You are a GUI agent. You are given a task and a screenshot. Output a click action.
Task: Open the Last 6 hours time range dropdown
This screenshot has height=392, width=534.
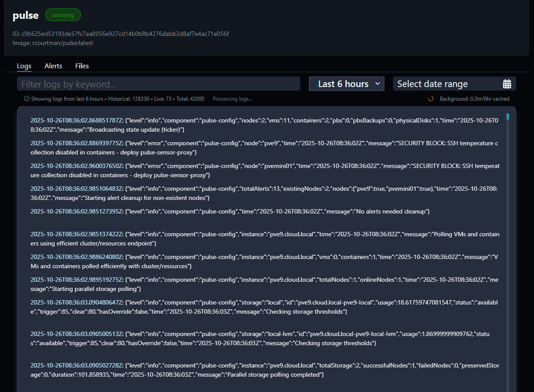(346, 83)
